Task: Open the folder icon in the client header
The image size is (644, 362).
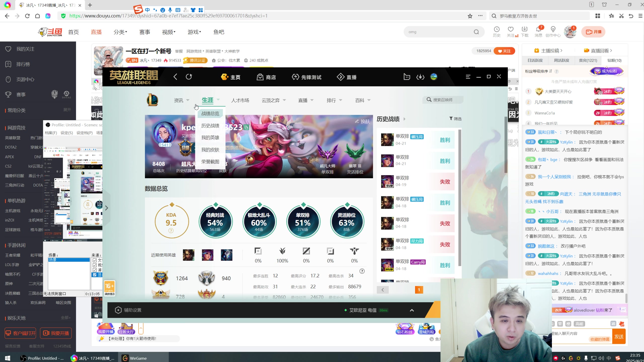Action: click(x=407, y=77)
